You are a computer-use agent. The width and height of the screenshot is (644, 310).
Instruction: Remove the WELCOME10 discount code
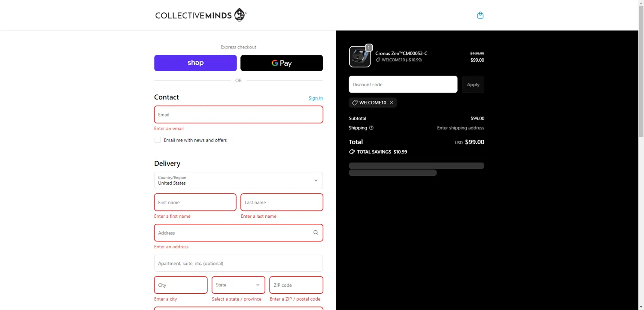392,102
